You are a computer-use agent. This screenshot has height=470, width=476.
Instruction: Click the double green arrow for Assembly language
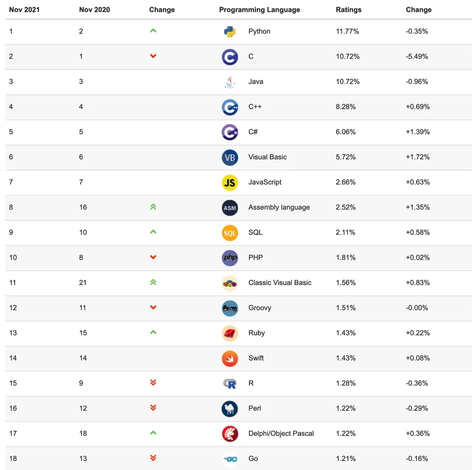[153, 207]
